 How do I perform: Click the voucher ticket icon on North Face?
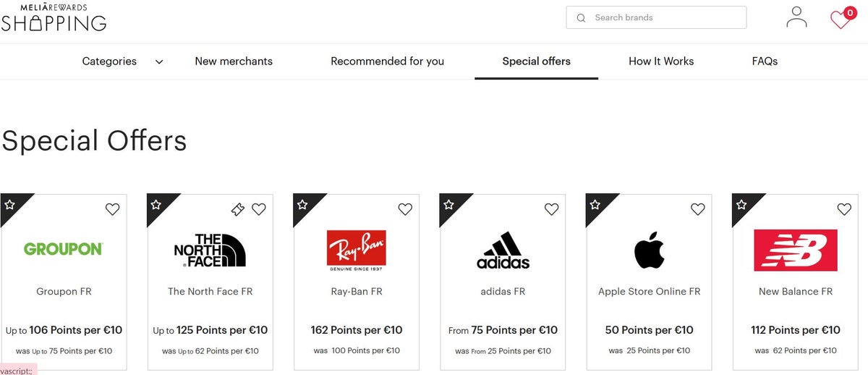237,209
